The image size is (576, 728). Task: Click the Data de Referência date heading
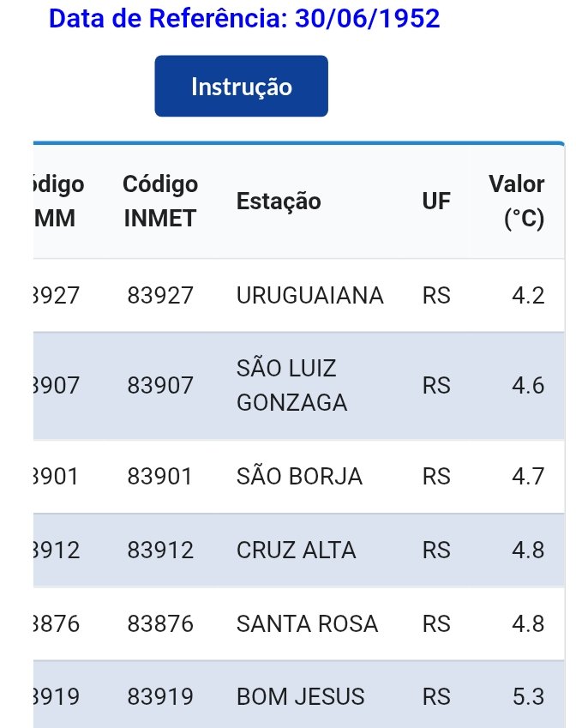[244, 18]
